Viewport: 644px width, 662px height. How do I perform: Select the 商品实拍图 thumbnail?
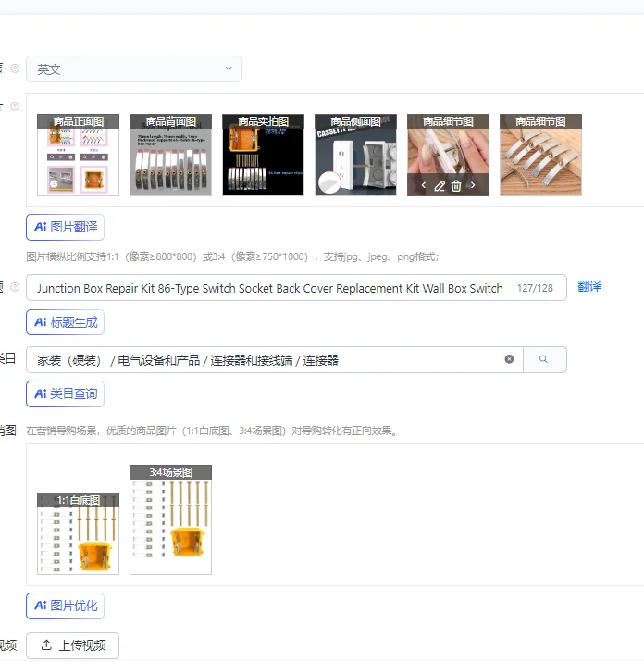(263, 155)
